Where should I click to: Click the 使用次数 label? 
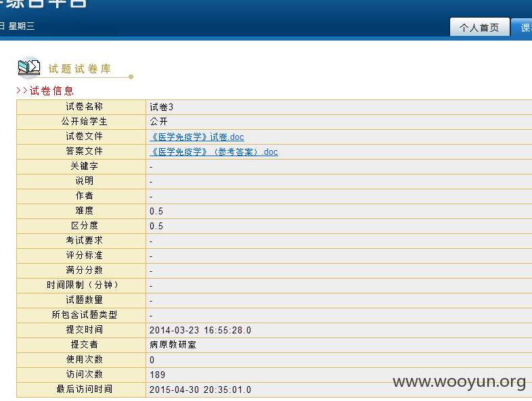tap(84, 359)
